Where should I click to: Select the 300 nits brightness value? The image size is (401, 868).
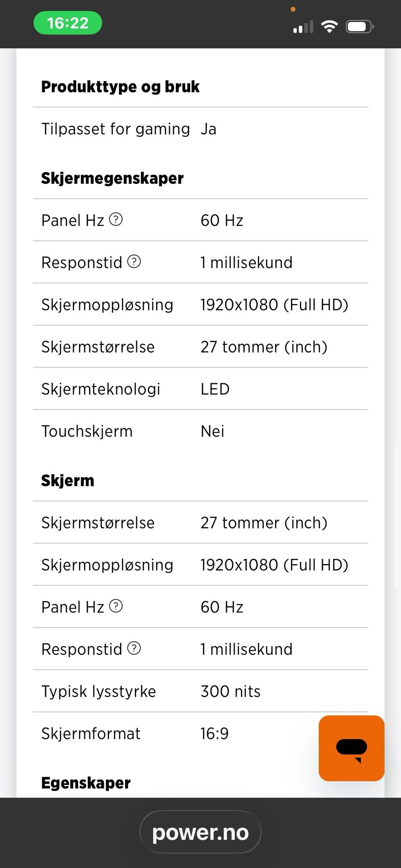[x=230, y=691]
